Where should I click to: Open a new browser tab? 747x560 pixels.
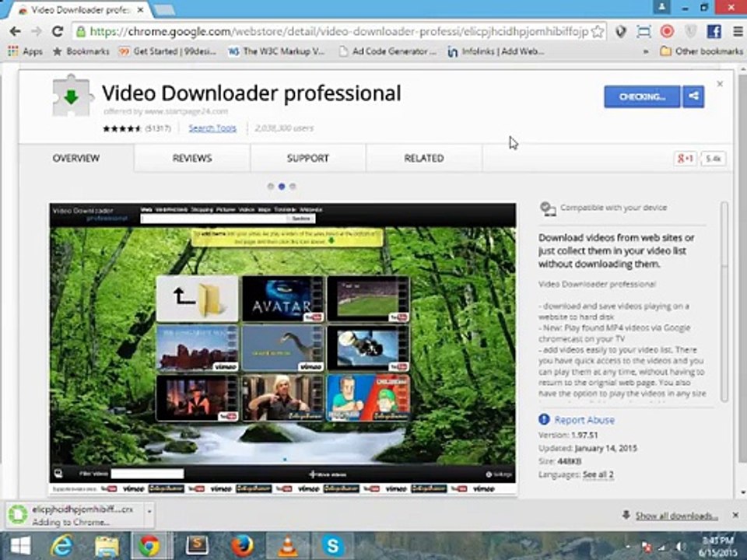pos(164,10)
